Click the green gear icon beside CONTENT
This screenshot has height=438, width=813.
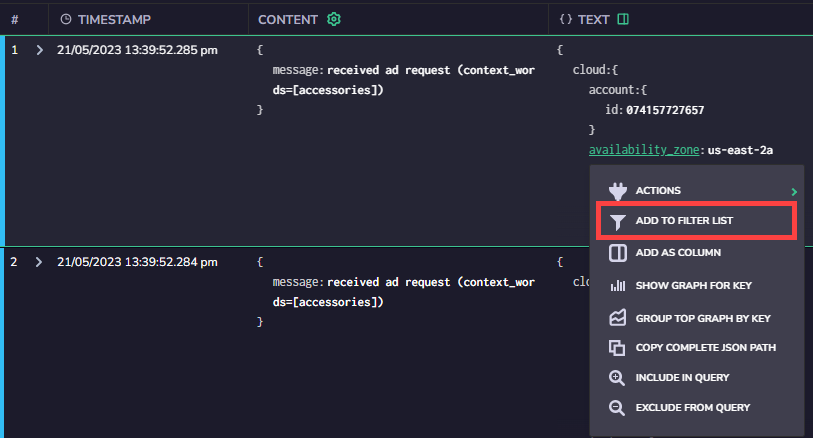(x=334, y=19)
